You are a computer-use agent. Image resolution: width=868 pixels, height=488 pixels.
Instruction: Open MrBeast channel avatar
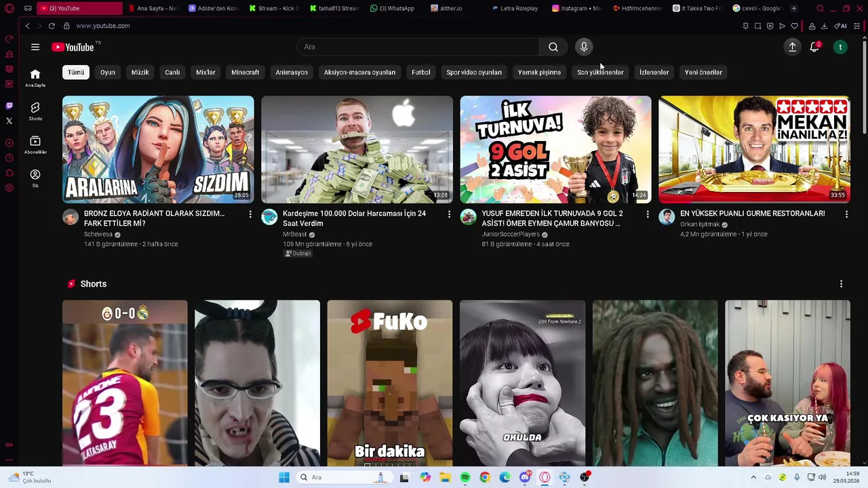point(269,217)
